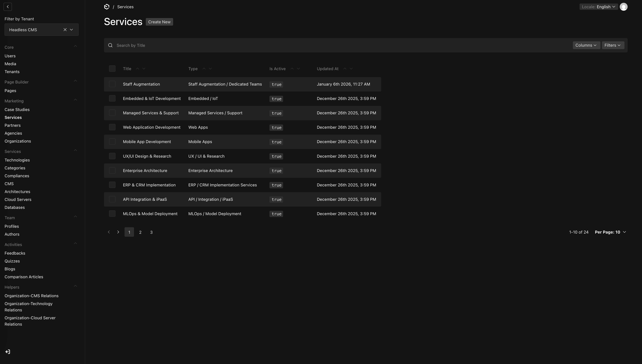Go to next page arrow
This screenshot has height=364, width=642.
[x=118, y=232]
